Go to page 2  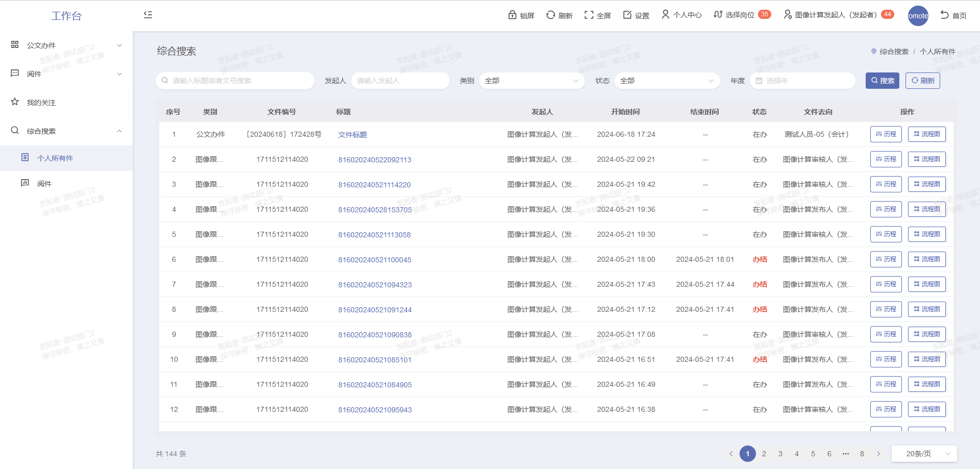point(764,454)
